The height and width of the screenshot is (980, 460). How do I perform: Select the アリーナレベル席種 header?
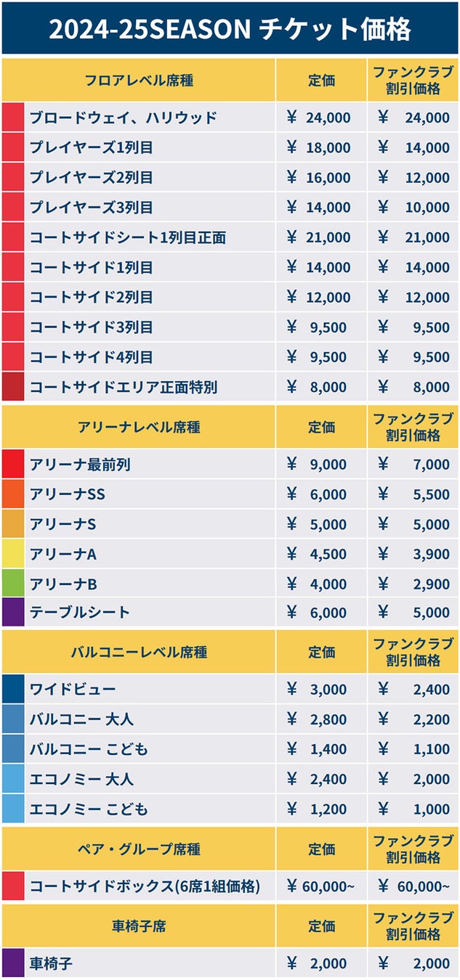(x=139, y=427)
